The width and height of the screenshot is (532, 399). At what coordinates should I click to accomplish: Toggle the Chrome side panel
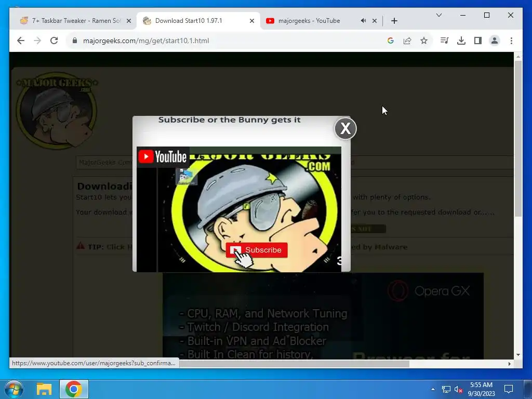tap(478, 41)
